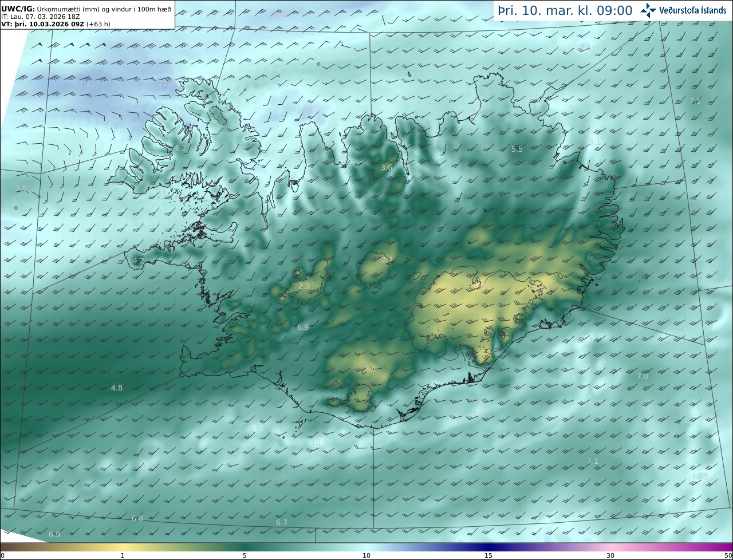Click the 10.1 value off the east coast
Image resolution: width=733 pixels, height=560 pixels.
point(593,142)
